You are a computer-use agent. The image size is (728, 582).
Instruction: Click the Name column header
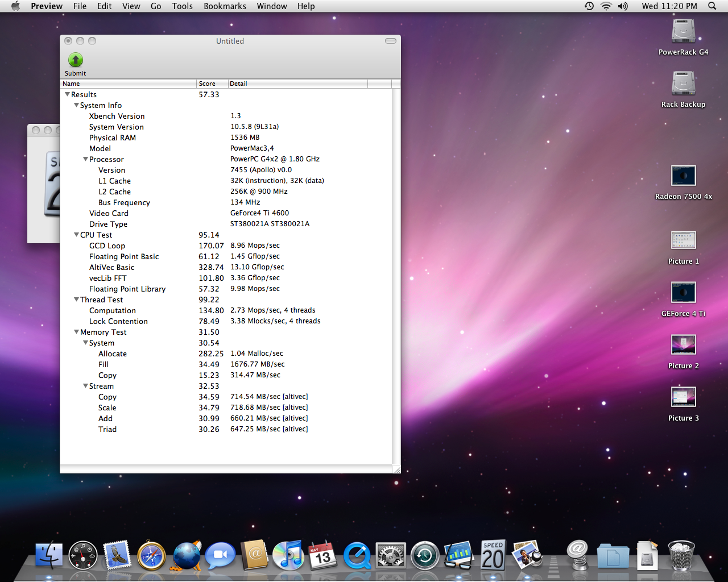coord(129,84)
